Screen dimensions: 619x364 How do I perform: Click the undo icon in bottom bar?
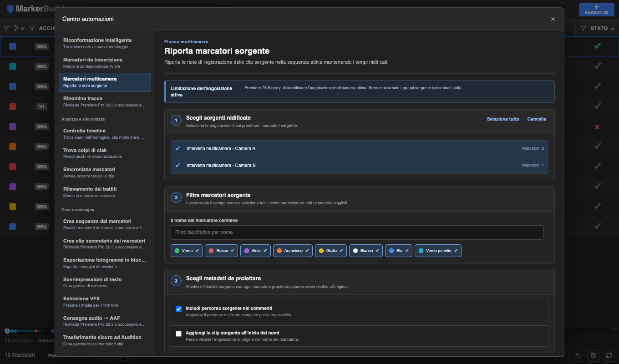point(578,355)
